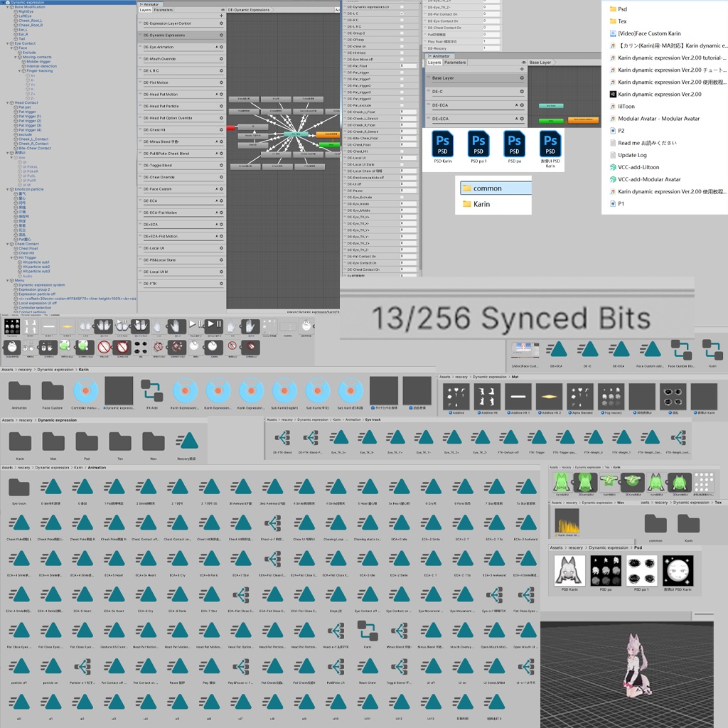
Task: Open PSD pa Photoshop file
Action: point(515,146)
